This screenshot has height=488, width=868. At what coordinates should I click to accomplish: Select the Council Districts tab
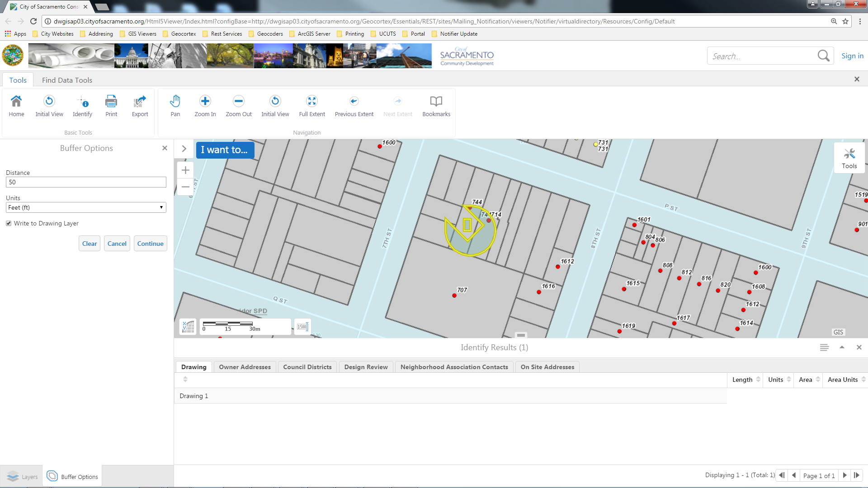(x=307, y=367)
